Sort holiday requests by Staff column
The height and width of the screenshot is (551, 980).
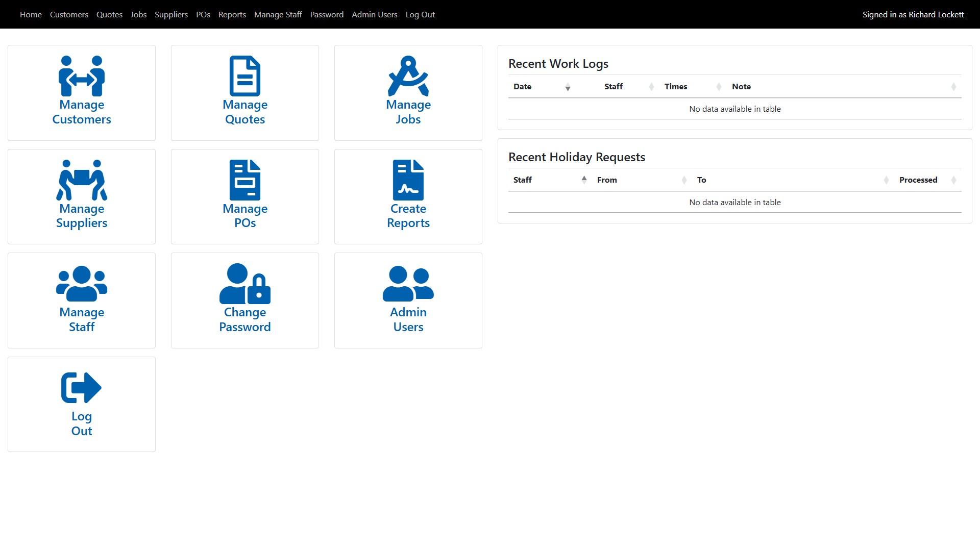550,180
